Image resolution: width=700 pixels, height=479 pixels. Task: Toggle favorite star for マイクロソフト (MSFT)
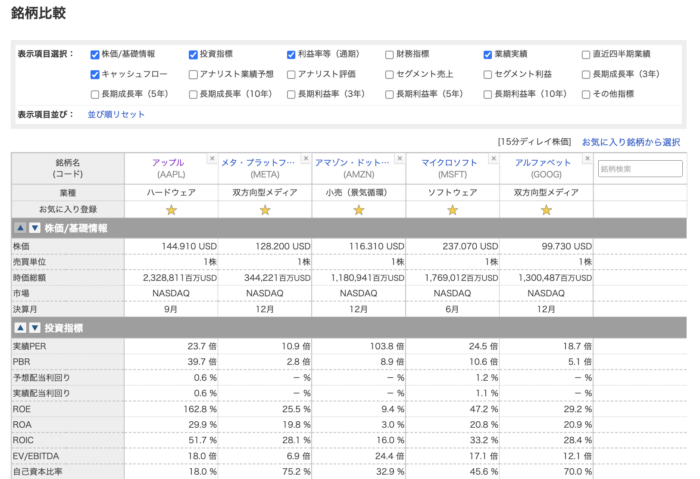pyautogui.click(x=453, y=210)
